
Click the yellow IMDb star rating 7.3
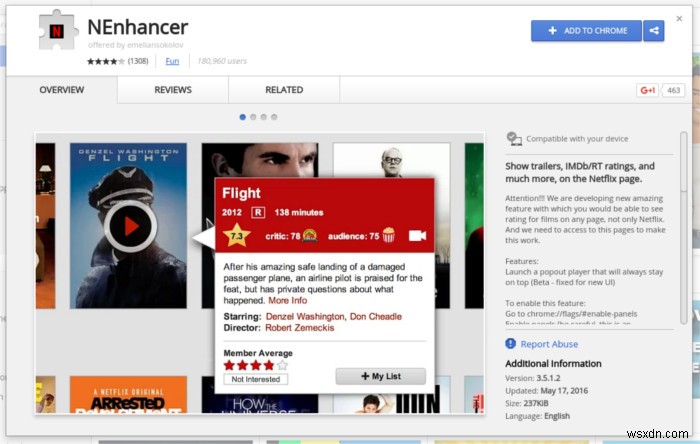coord(237,236)
